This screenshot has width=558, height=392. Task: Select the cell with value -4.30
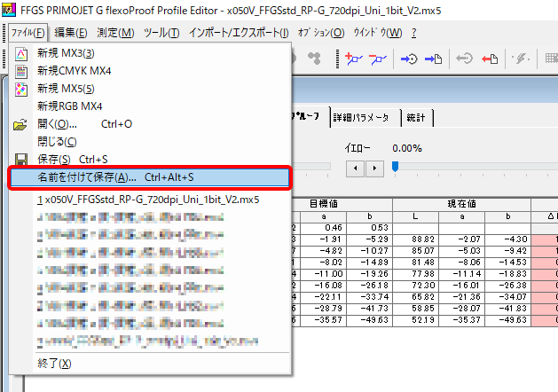(x=508, y=239)
